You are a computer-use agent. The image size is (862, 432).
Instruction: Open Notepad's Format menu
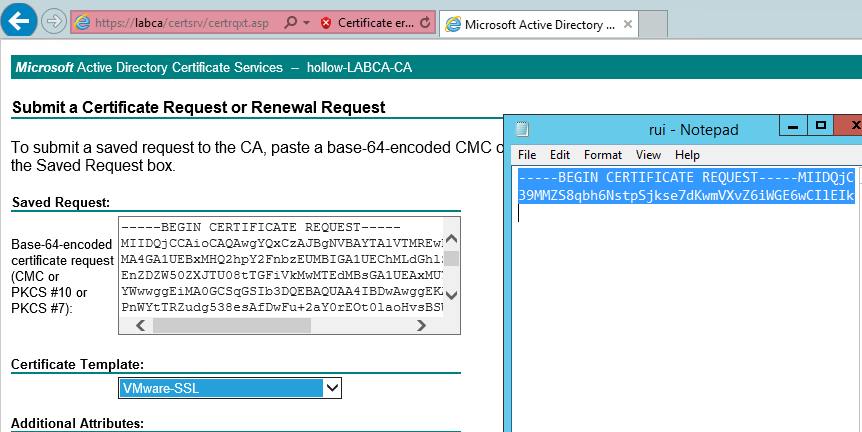603,155
